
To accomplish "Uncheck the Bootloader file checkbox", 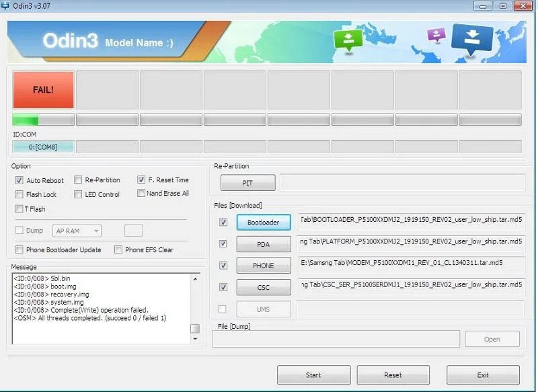I will coord(223,223).
